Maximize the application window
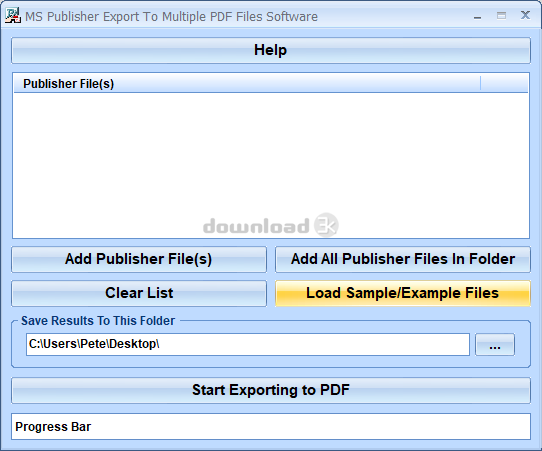The width and height of the screenshot is (542, 451). coord(501,16)
